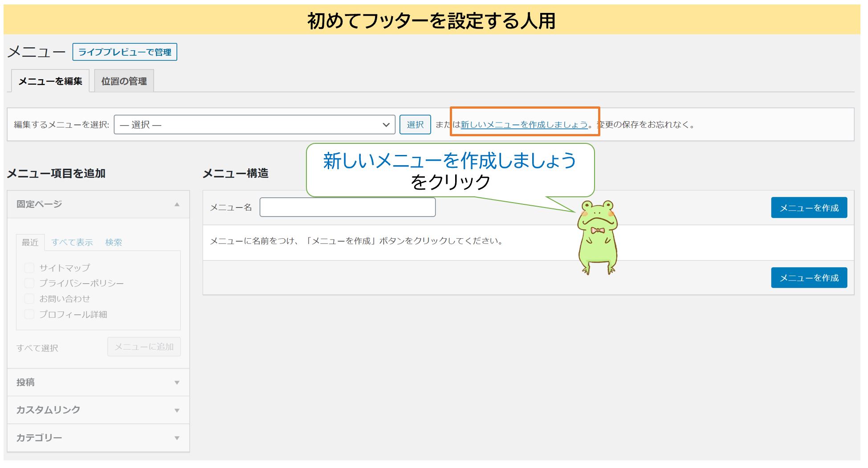This screenshot has width=868, height=468.
Task: Expand the カスタムリンク accordion panel
Action: (98, 410)
